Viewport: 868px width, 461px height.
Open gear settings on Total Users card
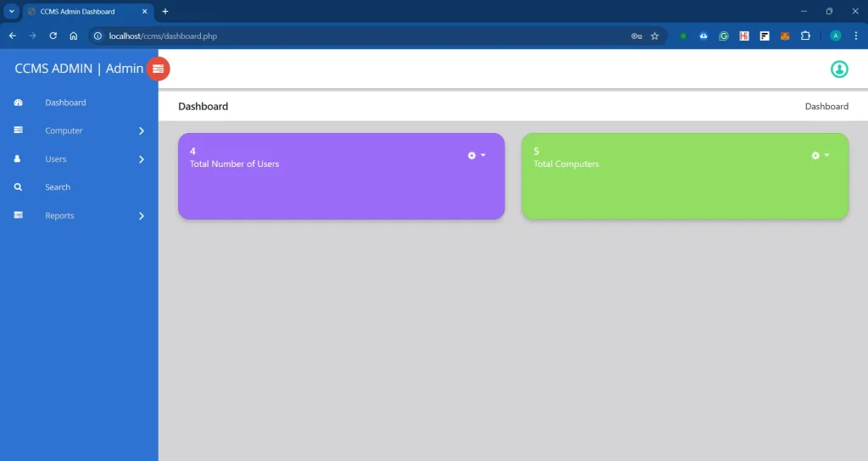(476, 156)
